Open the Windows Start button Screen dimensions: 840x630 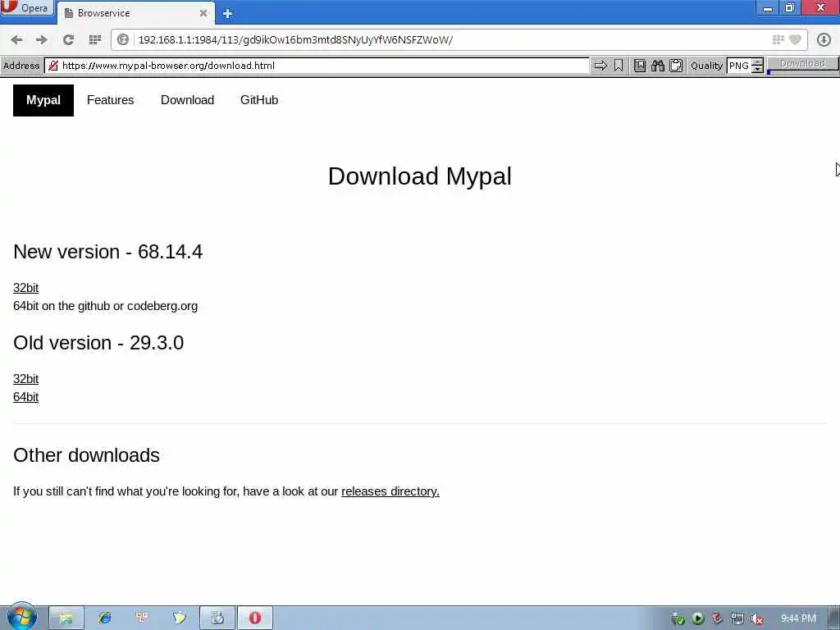(x=21, y=617)
